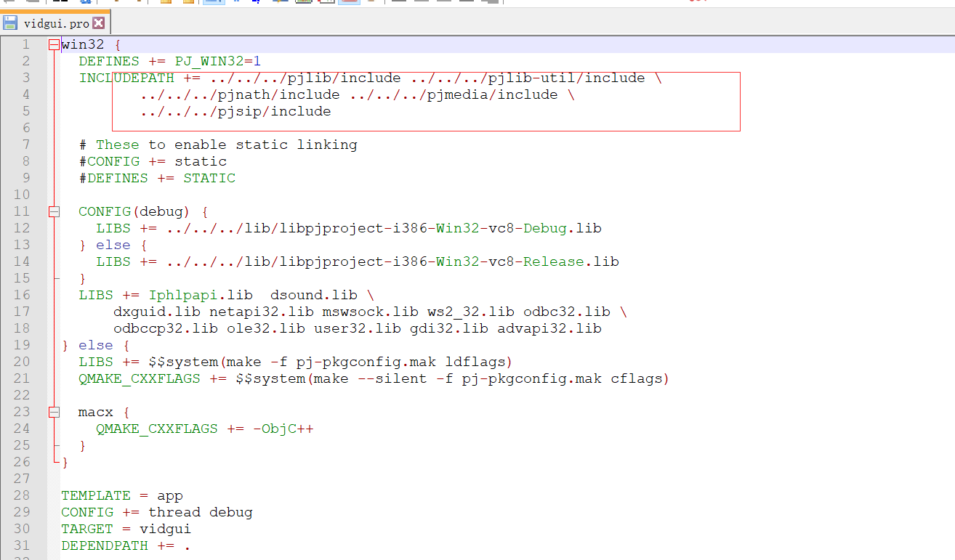Click the floppy disk icon on the vidgui.pro tab
The image size is (955, 560).
(x=9, y=22)
